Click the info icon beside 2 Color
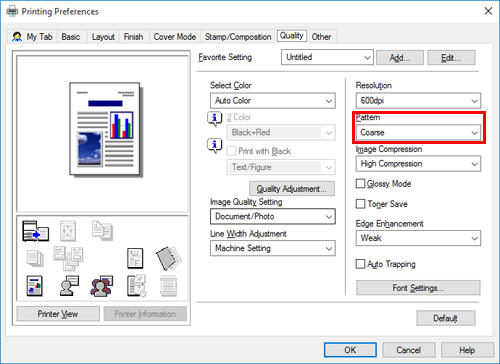 (215, 118)
